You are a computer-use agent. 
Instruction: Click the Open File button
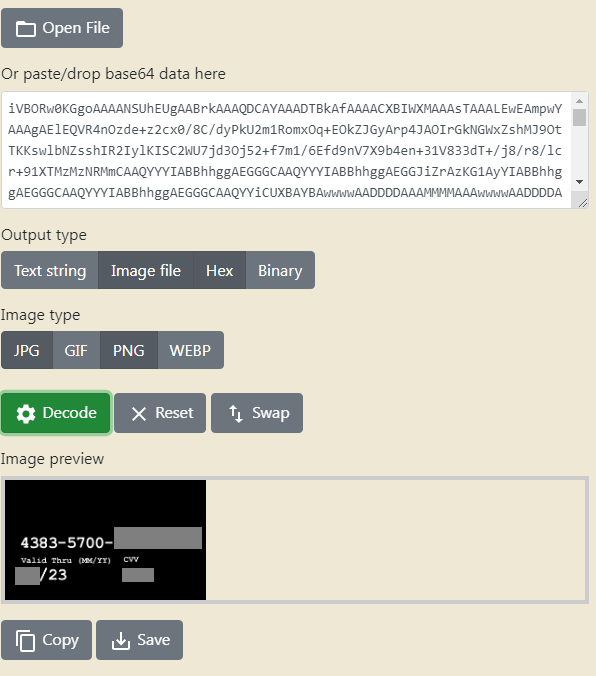pyautogui.click(x=62, y=28)
